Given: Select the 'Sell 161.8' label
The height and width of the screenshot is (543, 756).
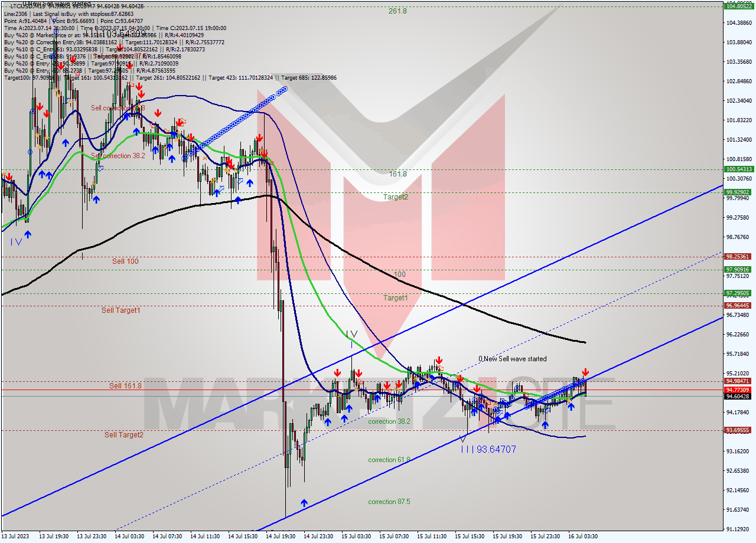Looking at the screenshot, I should tap(125, 385).
